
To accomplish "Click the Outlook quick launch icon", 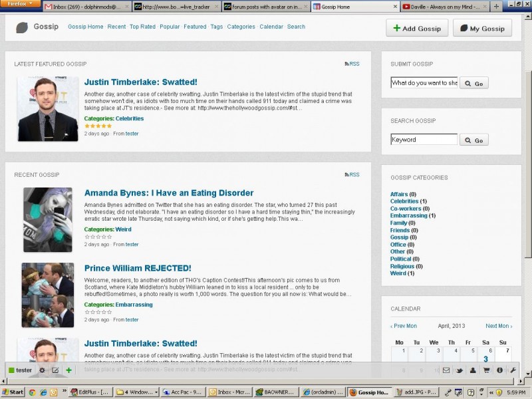I will point(54,392).
